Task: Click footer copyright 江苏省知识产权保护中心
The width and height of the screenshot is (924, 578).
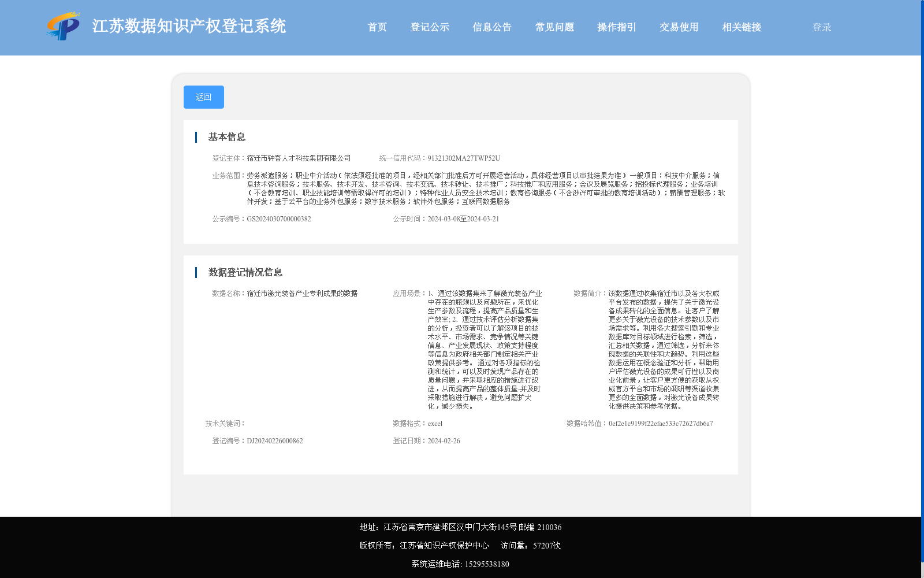Action: [x=444, y=546]
